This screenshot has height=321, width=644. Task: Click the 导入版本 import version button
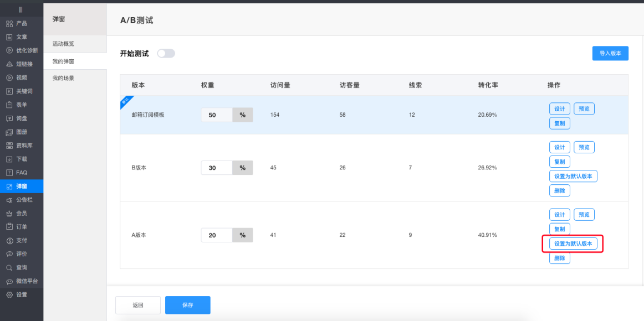tap(610, 53)
